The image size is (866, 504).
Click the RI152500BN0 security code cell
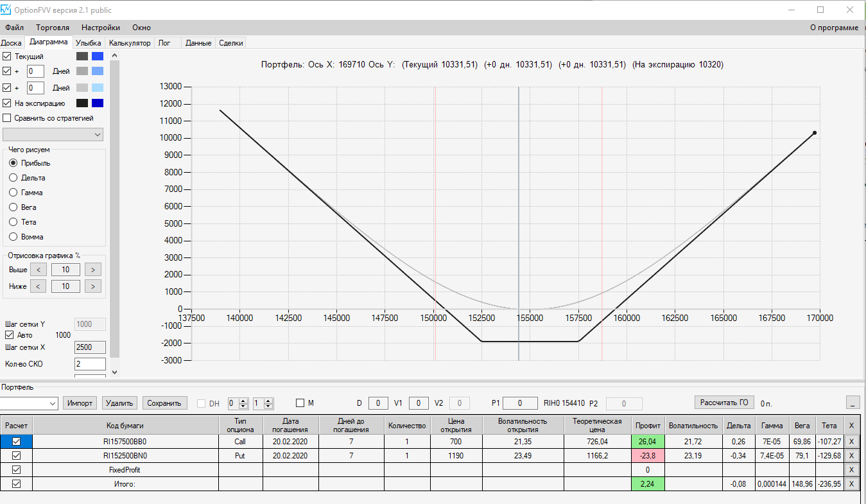[126, 455]
